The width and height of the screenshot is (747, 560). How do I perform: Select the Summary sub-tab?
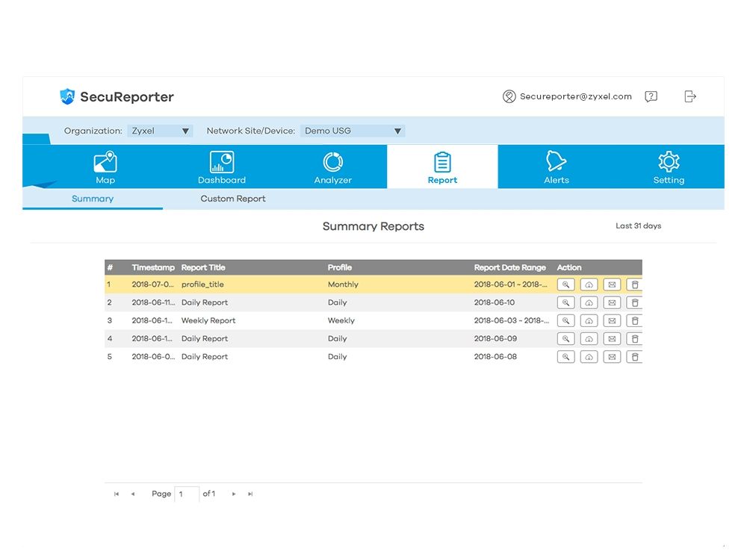(x=93, y=199)
